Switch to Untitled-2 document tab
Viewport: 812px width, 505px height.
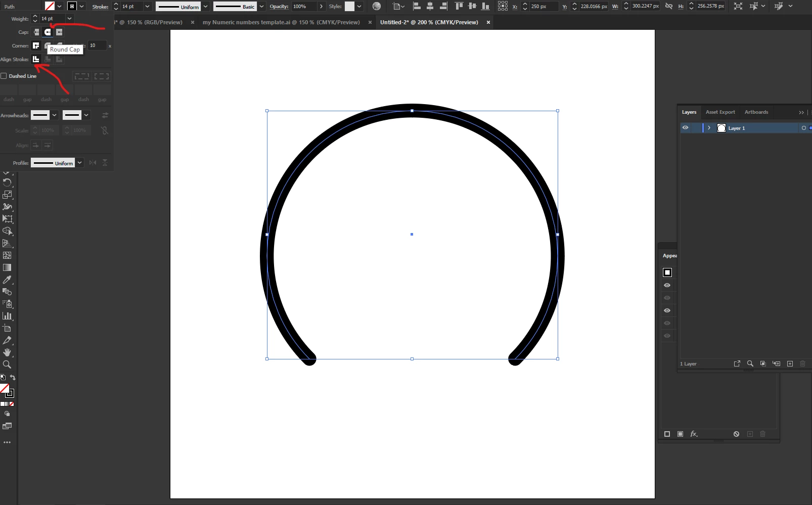pyautogui.click(x=429, y=22)
